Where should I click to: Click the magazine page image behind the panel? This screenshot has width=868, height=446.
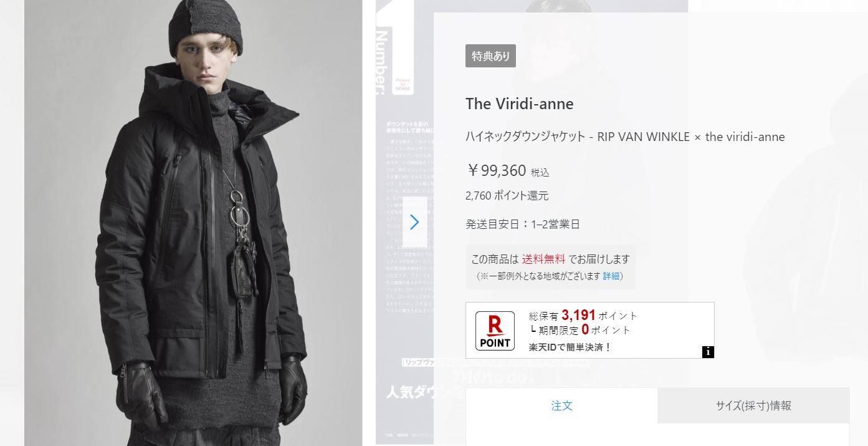click(x=405, y=223)
